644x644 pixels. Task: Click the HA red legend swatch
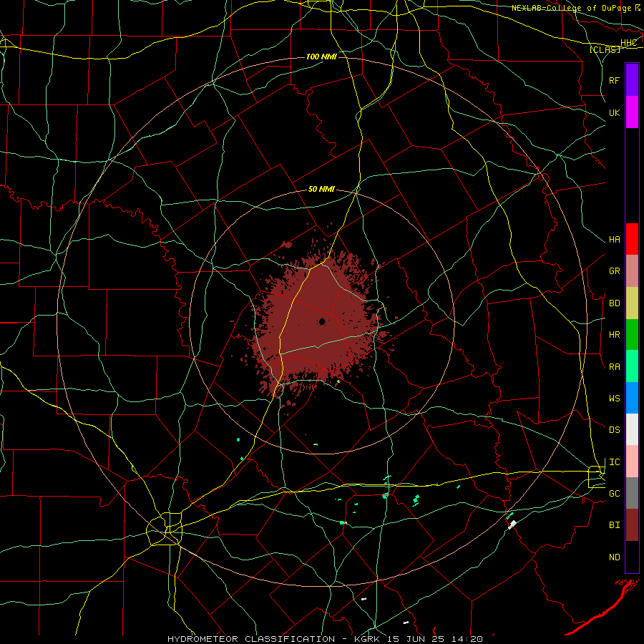click(x=632, y=239)
